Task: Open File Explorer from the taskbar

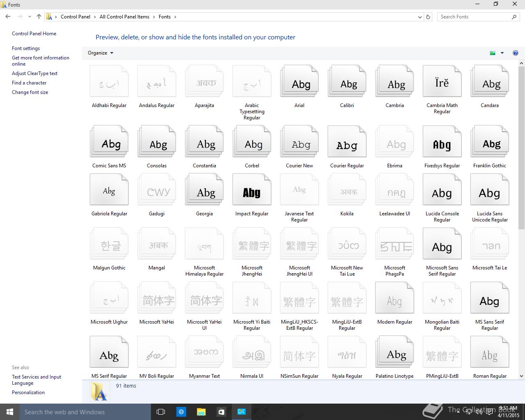Action: 201,412
